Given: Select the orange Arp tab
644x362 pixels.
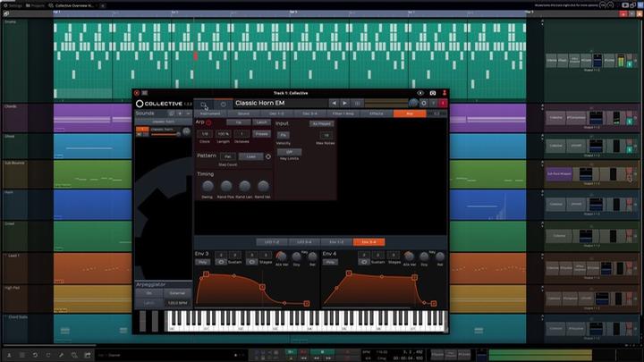Looking at the screenshot, I should (410, 114).
